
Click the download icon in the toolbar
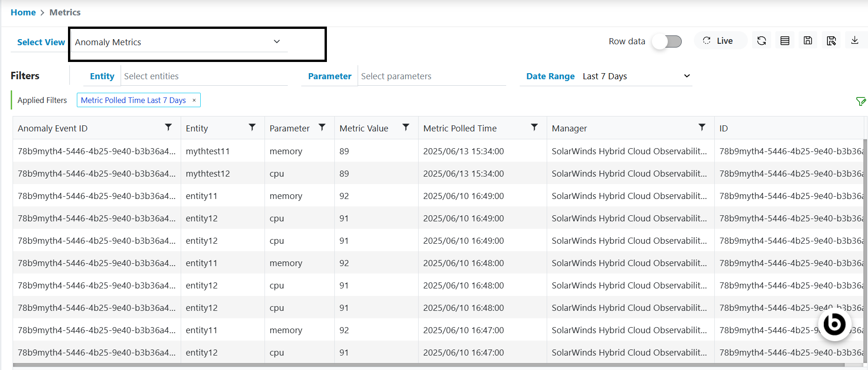854,41
